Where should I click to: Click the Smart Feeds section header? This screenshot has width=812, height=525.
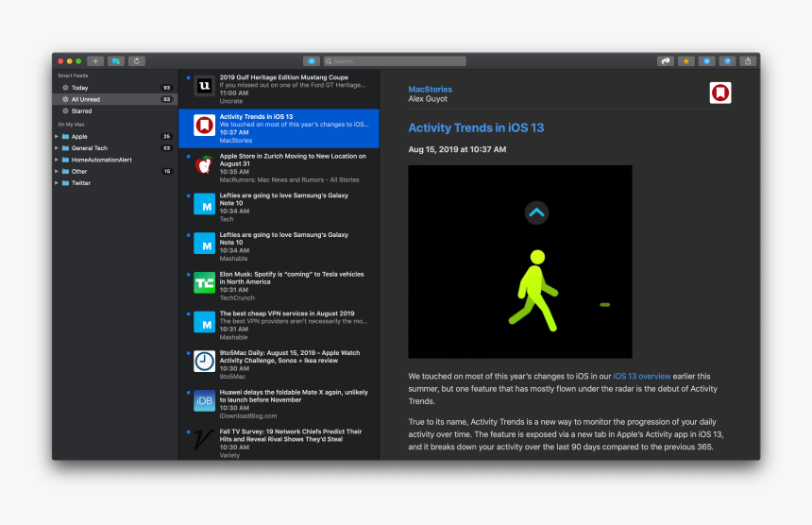pyautogui.click(x=73, y=76)
